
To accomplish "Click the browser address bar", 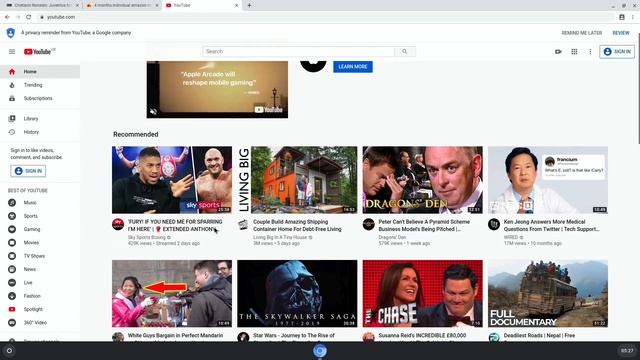I will tap(327, 17).
